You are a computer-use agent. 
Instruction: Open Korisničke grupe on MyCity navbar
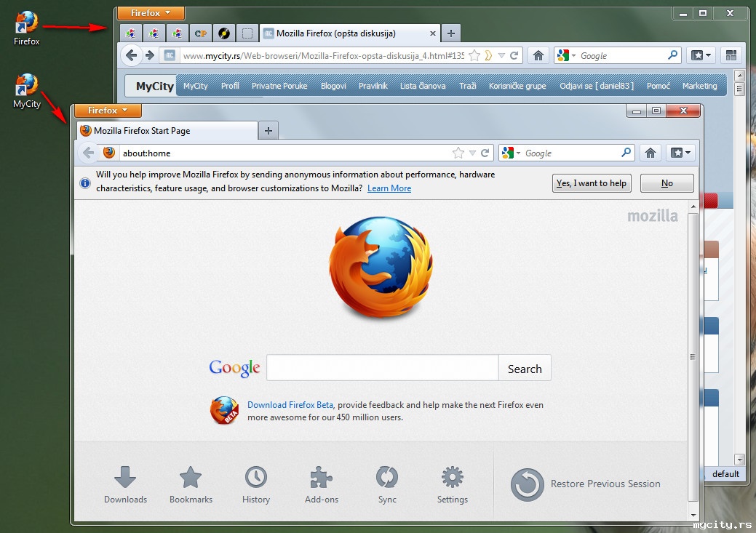click(517, 86)
